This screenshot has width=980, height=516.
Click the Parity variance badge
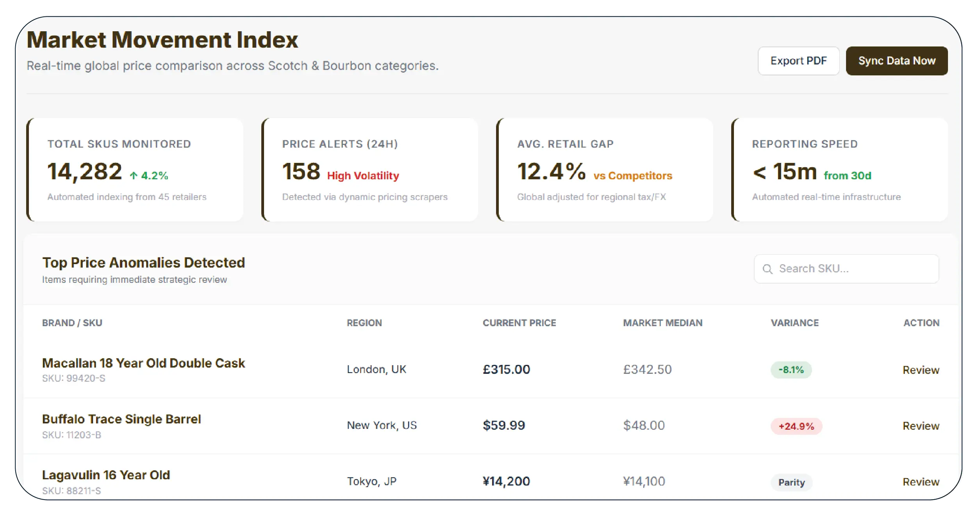[x=791, y=482]
